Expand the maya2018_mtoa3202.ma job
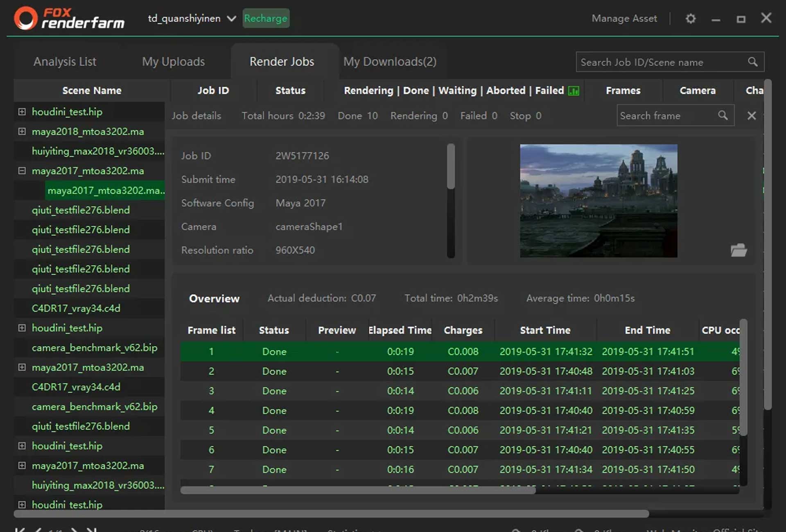The image size is (786, 532). (x=22, y=131)
